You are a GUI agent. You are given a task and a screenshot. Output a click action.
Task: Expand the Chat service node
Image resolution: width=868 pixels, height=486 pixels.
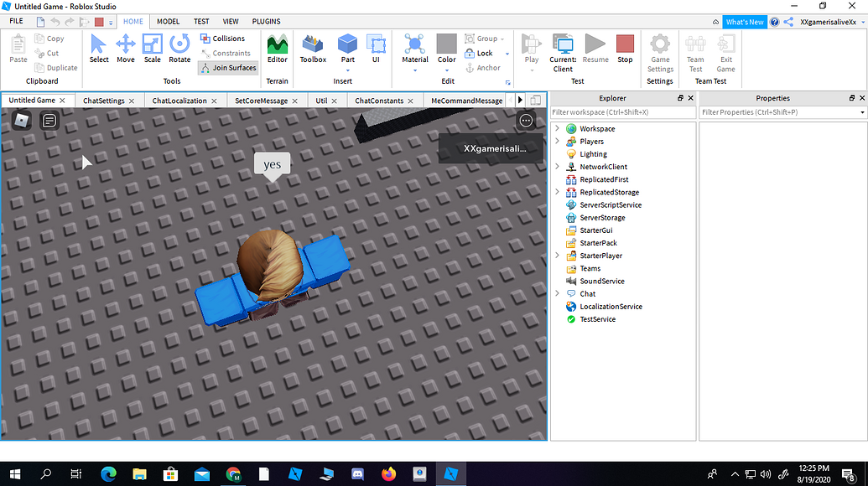click(558, 293)
